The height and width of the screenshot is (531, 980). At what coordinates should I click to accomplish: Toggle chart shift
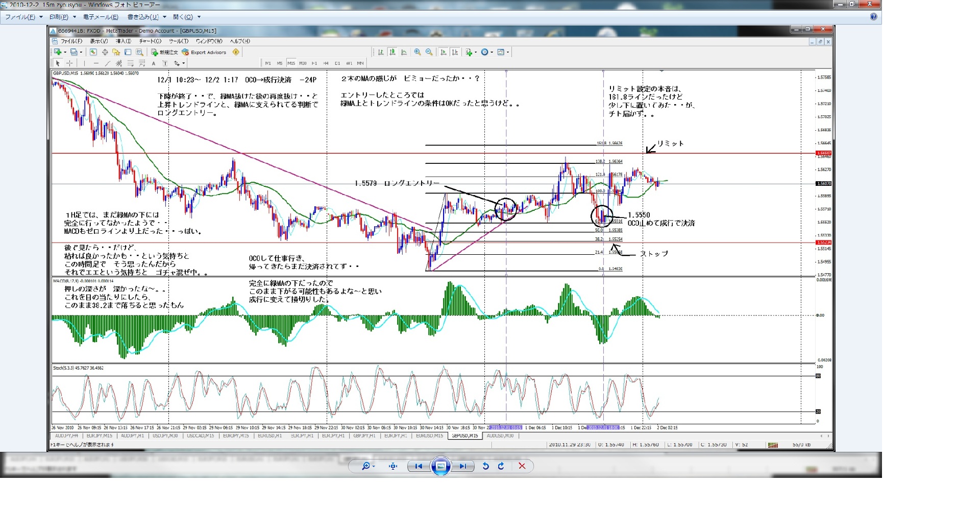click(454, 52)
